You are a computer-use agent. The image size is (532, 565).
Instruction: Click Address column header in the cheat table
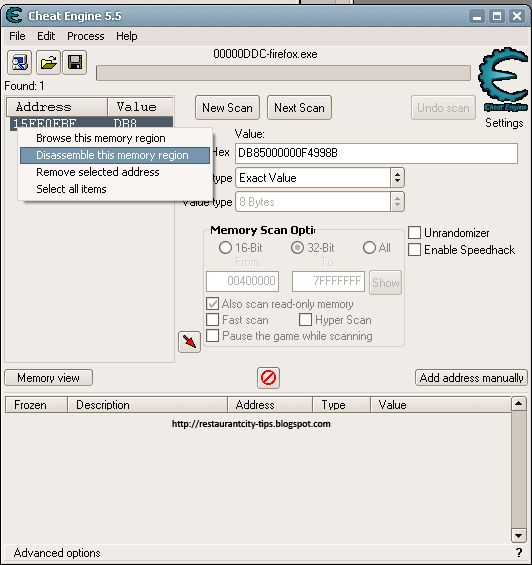pos(270,405)
